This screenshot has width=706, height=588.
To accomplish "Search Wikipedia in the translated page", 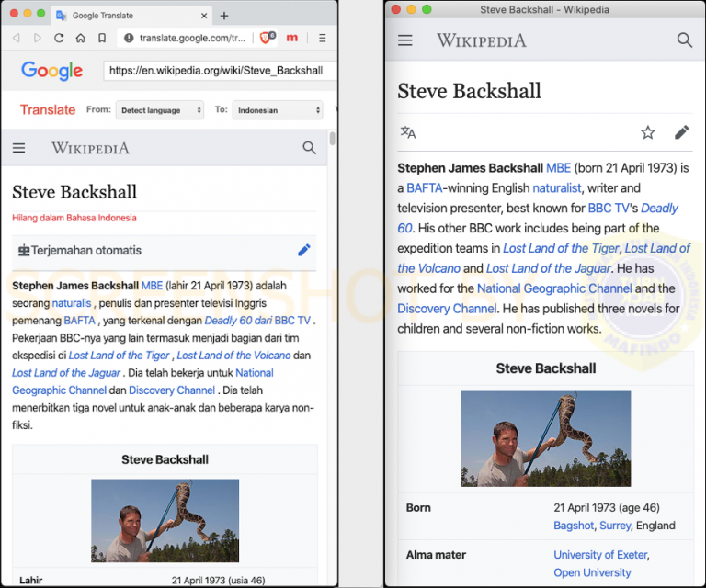I will click(x=309, y=148).
